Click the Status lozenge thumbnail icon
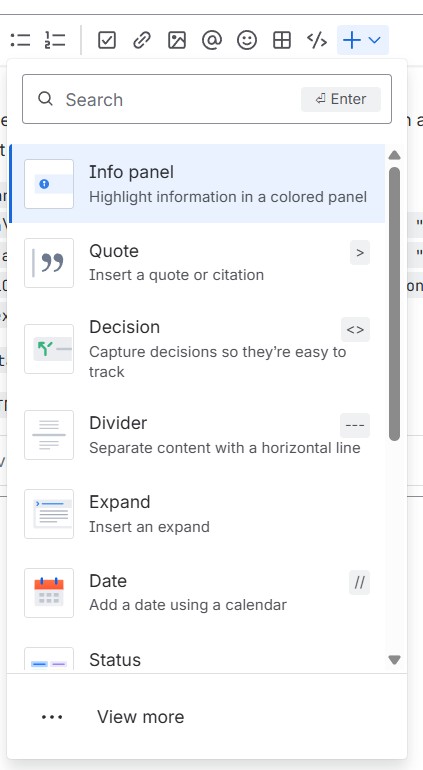This screenshot has height=770, width=423. pyautogui.click(x=49, y=660)
